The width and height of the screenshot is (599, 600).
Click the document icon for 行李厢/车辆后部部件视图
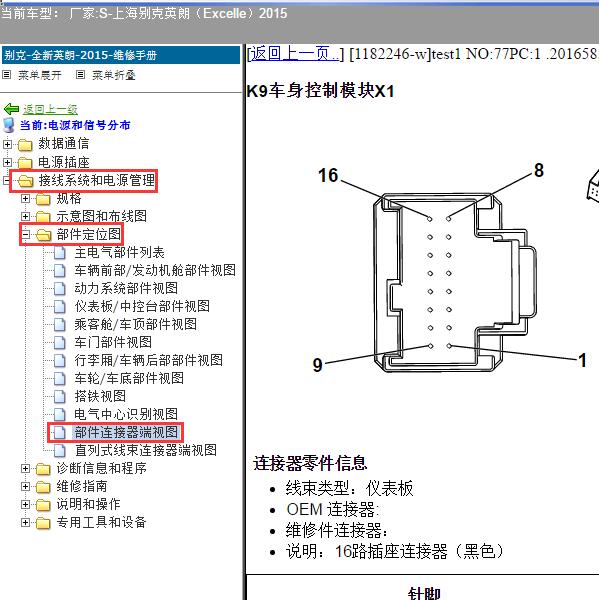pos(60,360)
